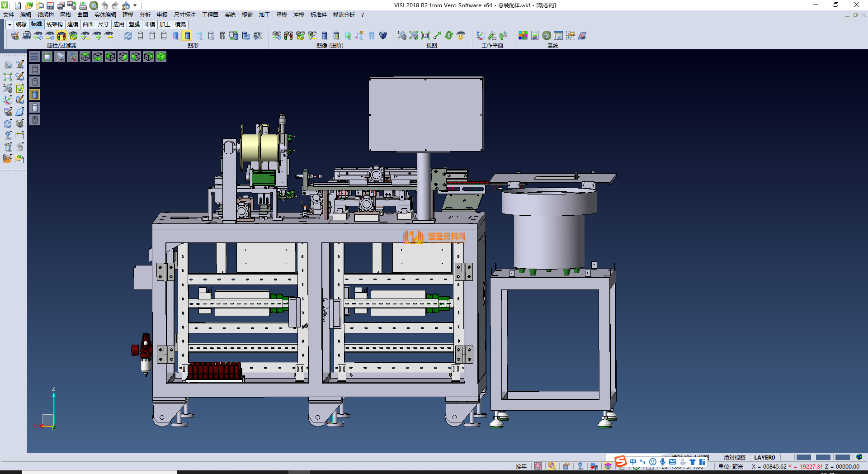Click the 绝对视图 status button

point(734,457)
